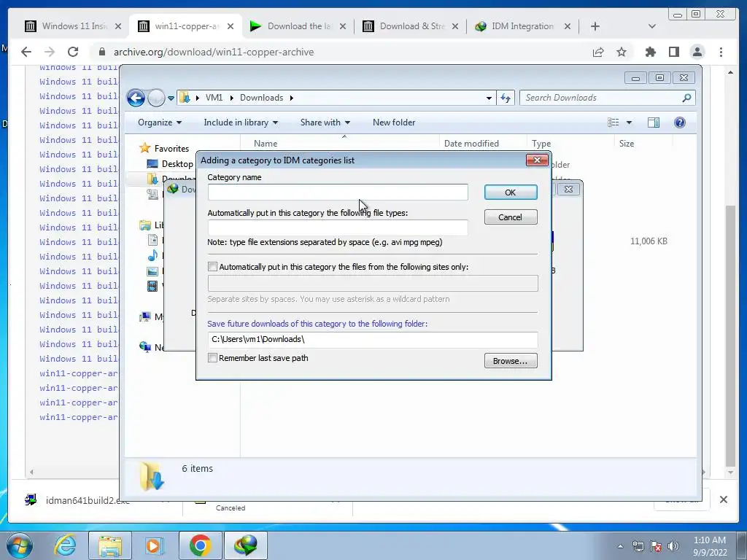Sort by the Size column header

click(627, 144)
